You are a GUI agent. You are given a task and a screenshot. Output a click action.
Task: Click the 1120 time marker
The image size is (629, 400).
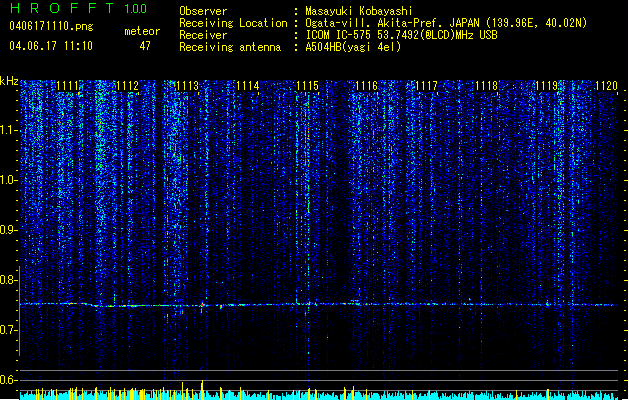click(x=606, y=86)
